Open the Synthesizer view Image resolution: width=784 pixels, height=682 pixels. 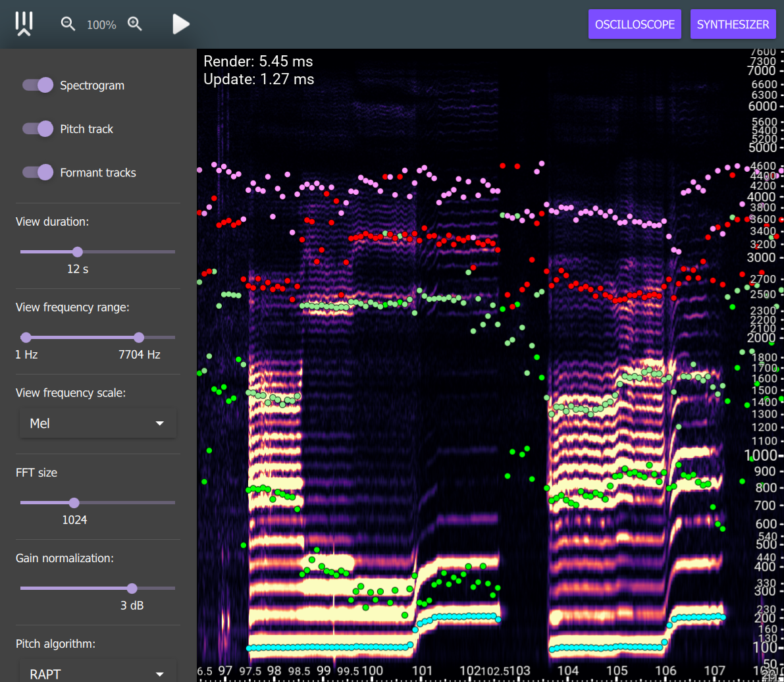click(x=733, y=24)
